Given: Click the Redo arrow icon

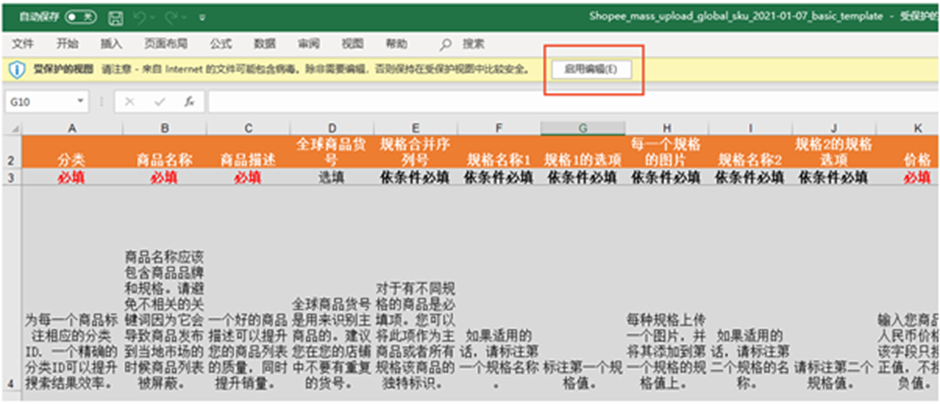Looking at the screenshot, I should tap(172, 17).
